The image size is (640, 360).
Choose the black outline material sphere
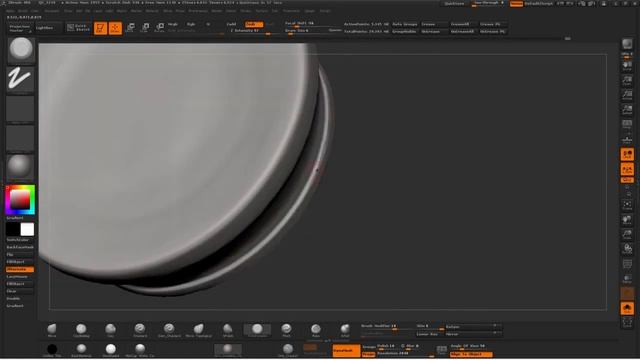pyautogui.click(x=52, y=350)
